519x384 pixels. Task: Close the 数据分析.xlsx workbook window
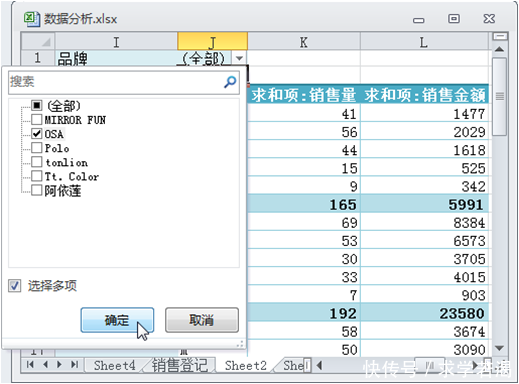pos(489,18)
